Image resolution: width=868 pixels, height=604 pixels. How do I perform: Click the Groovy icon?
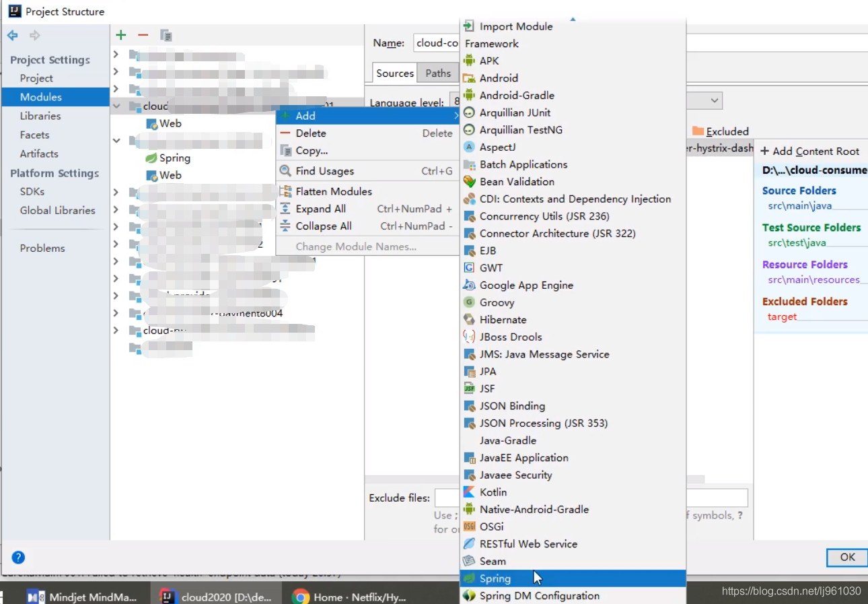[469, 302]
